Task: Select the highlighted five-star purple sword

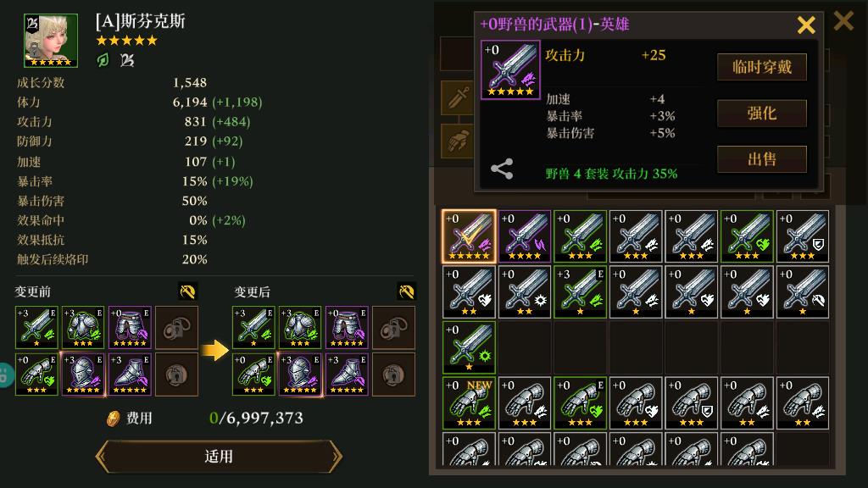Action: [x=469, y=236]
